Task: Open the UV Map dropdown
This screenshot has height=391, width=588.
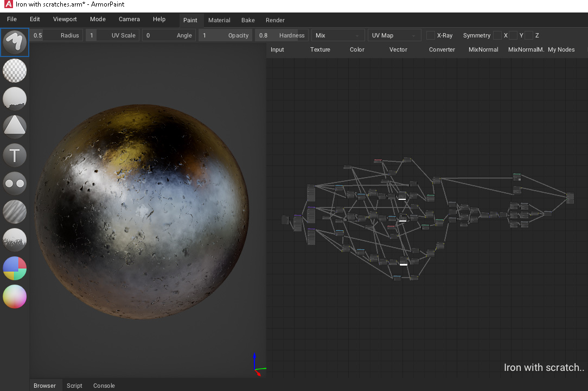Action: [394, 35]
